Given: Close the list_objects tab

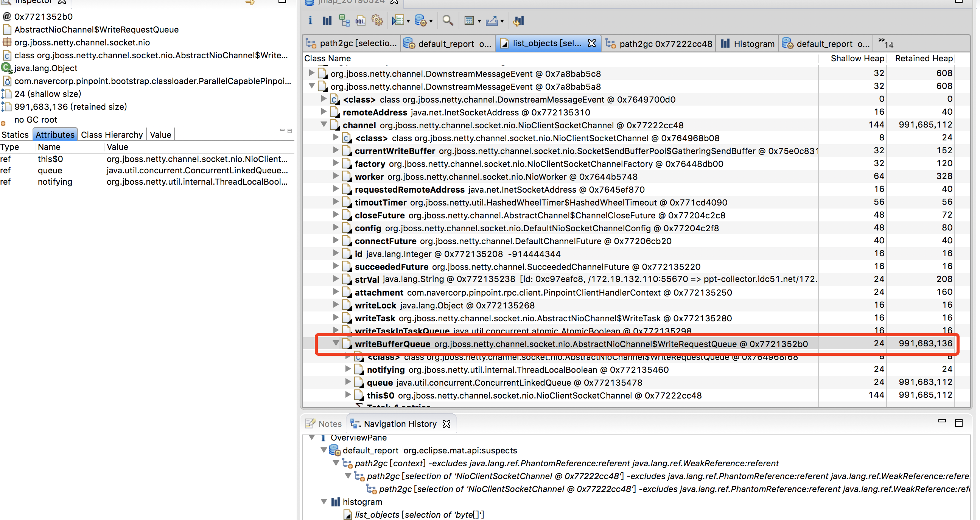Looking at the screenshot, I should tap(591, 44).
